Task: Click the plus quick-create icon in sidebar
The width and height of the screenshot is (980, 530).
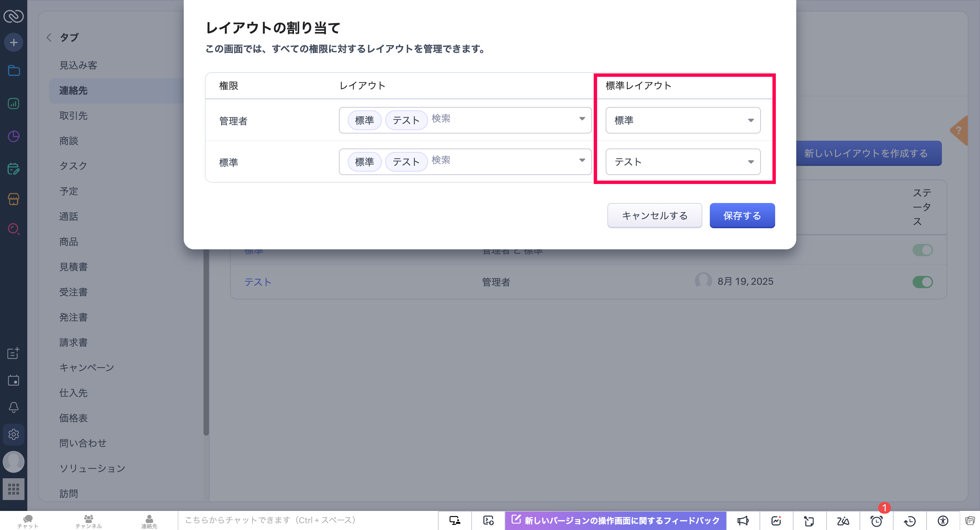Action: click(x=14, y=42)
